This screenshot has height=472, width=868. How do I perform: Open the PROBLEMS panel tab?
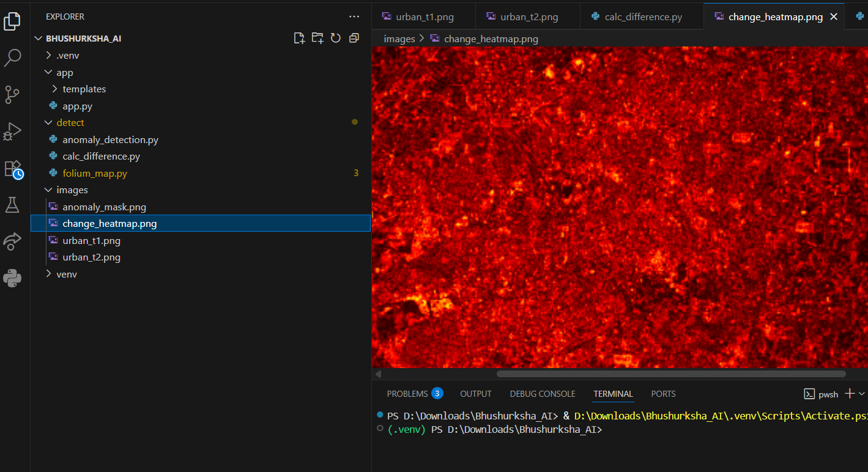[407, 394]
